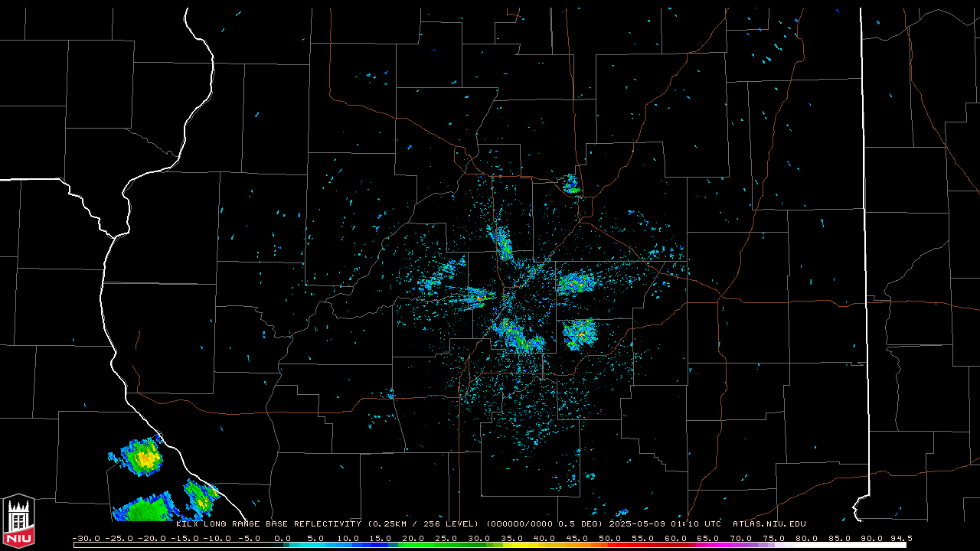Click the 80.0 scale label
This screenshot has width=980, height=551.
pyautogui.click(x=805, y=539)
